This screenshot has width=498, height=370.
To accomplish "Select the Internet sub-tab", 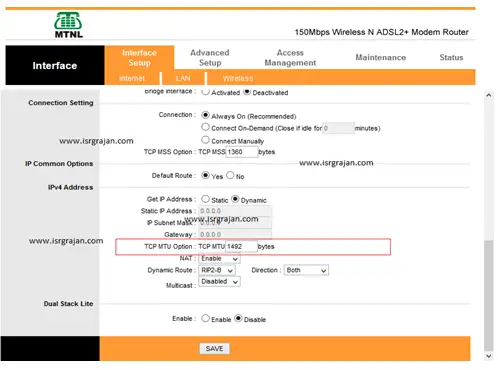I will (132, 78).
